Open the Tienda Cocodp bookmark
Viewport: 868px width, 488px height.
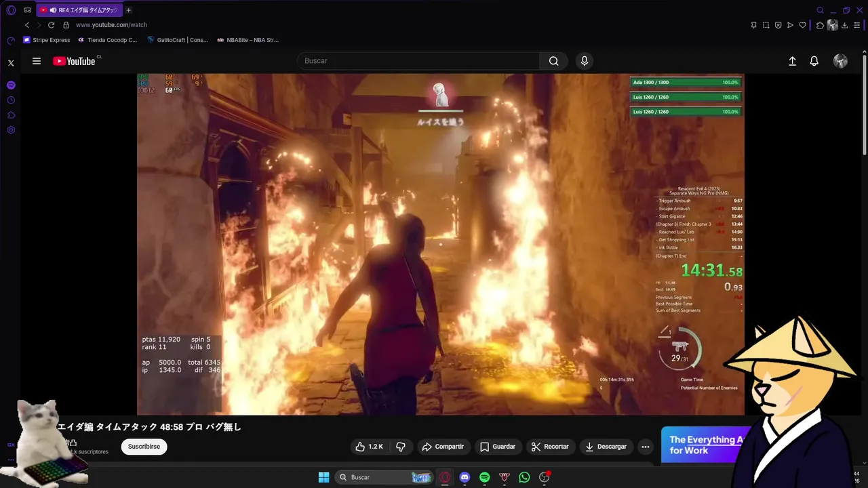107,40
